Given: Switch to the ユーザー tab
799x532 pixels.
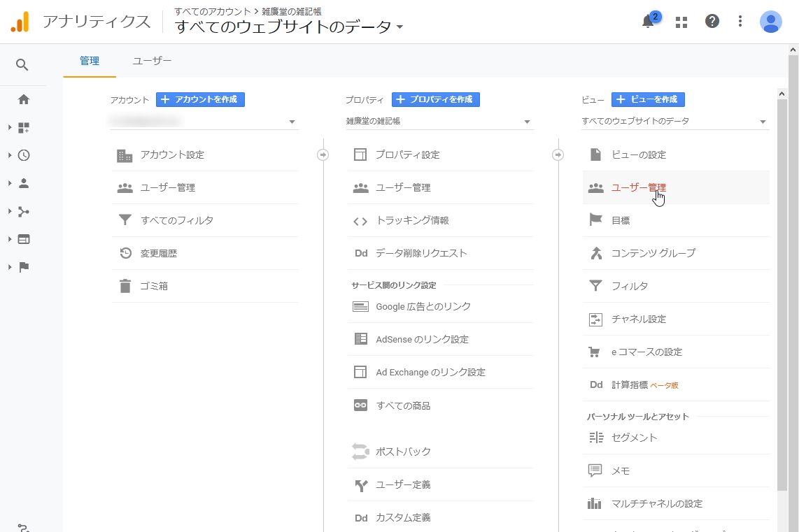Looking at the screenshot, I should click(152, 61).
